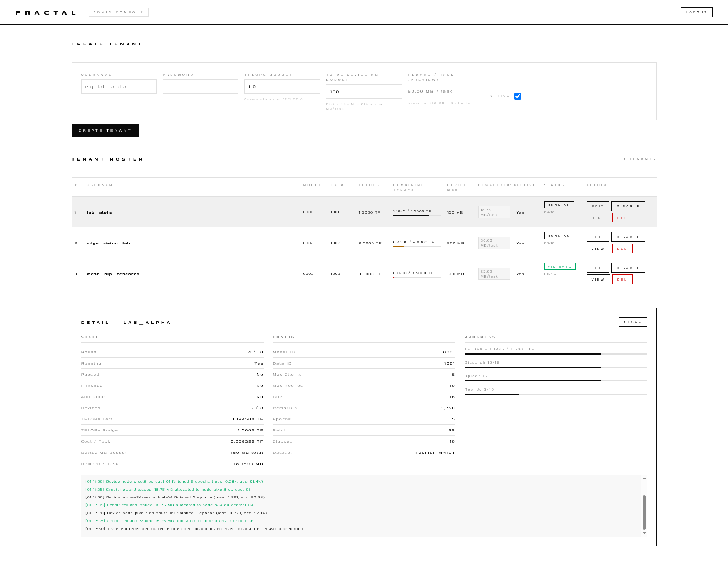Click the Upload 6/8 progress bar

(556, 381)
